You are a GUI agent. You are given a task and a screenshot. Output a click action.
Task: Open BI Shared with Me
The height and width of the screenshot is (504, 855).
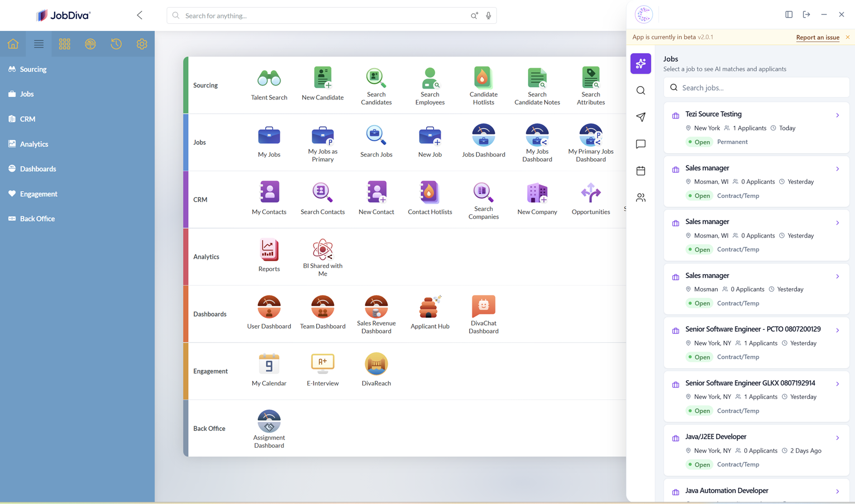point(323,249)
